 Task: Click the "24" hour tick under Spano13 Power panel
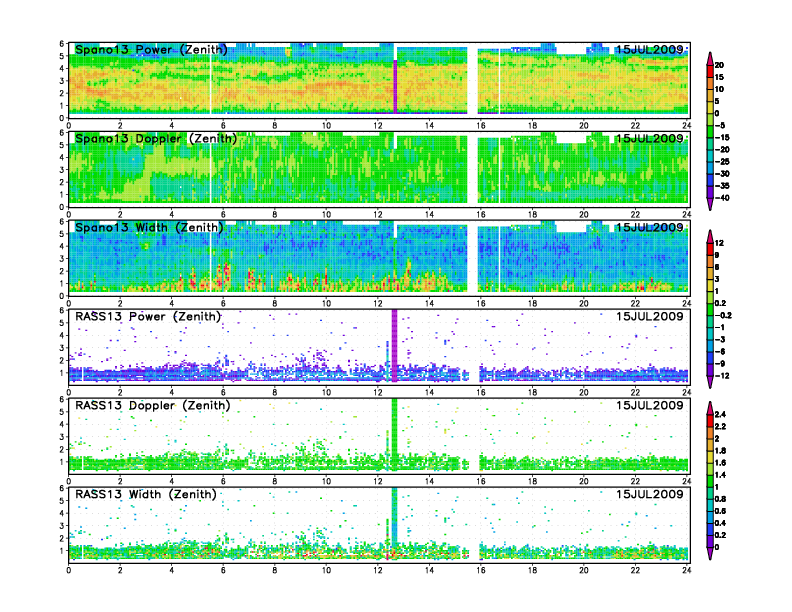(x=686, y=125)
